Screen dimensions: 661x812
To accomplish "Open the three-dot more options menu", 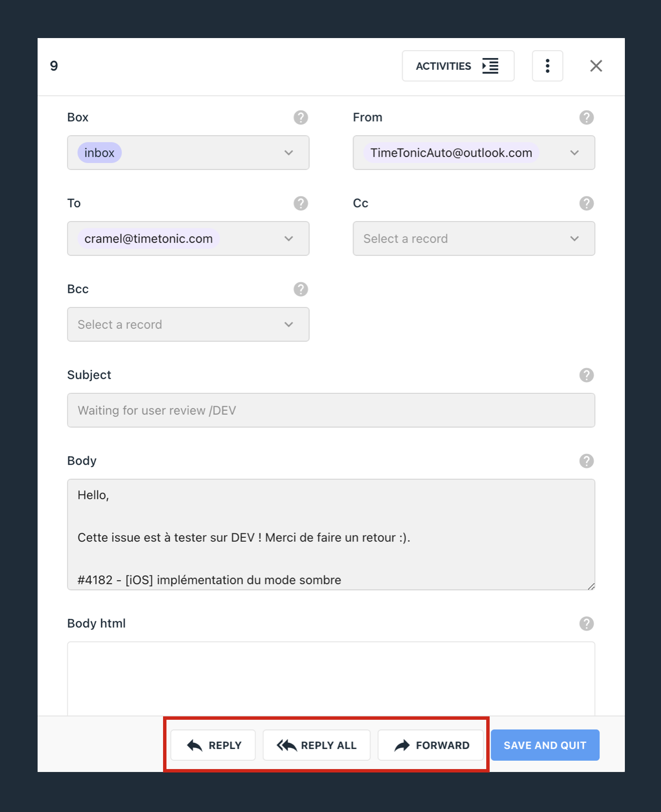I will point(547,66).
